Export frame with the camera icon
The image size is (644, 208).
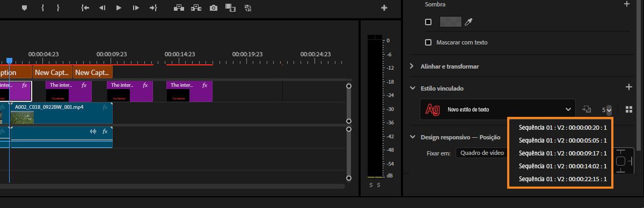pos(214,8)
